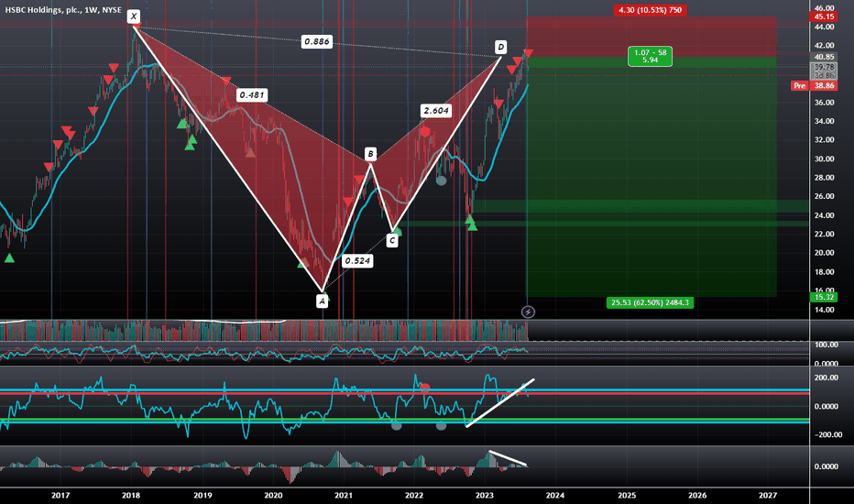Click the red 45.15 price tag

[824, 16]
